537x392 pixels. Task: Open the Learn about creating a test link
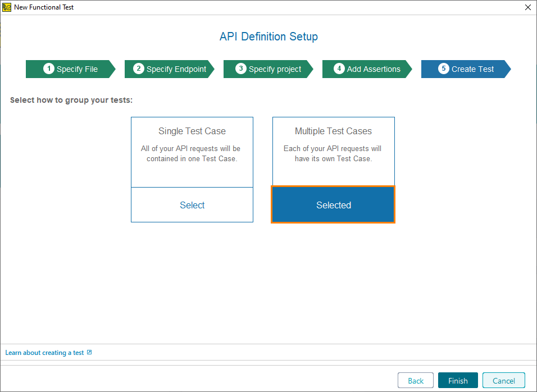click(x=45, y=352)
